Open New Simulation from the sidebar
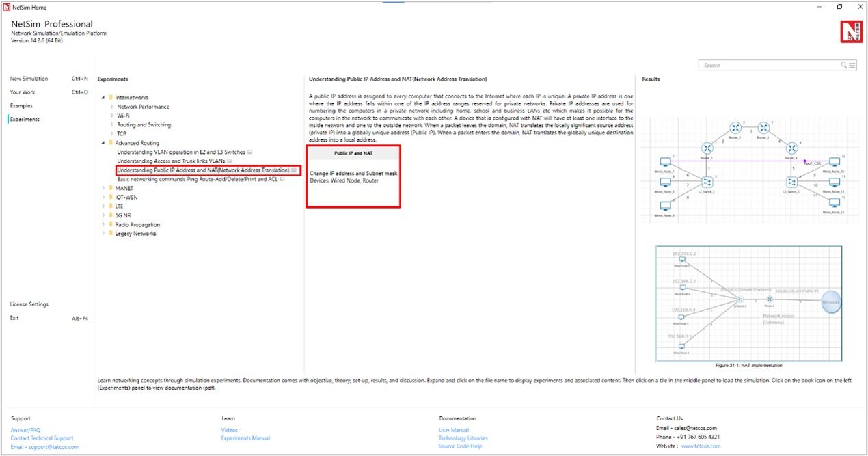The width and height of the screenshot is (868, 456). [x=29, y=79]
